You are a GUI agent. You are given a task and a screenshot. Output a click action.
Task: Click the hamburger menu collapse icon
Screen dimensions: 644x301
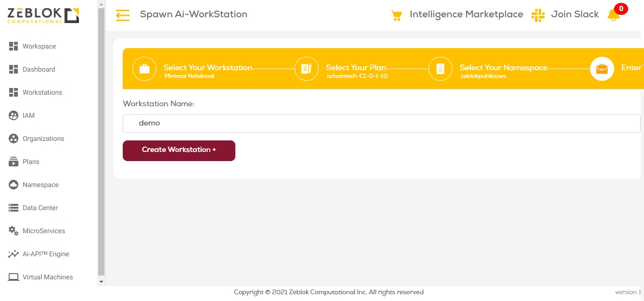123,15
